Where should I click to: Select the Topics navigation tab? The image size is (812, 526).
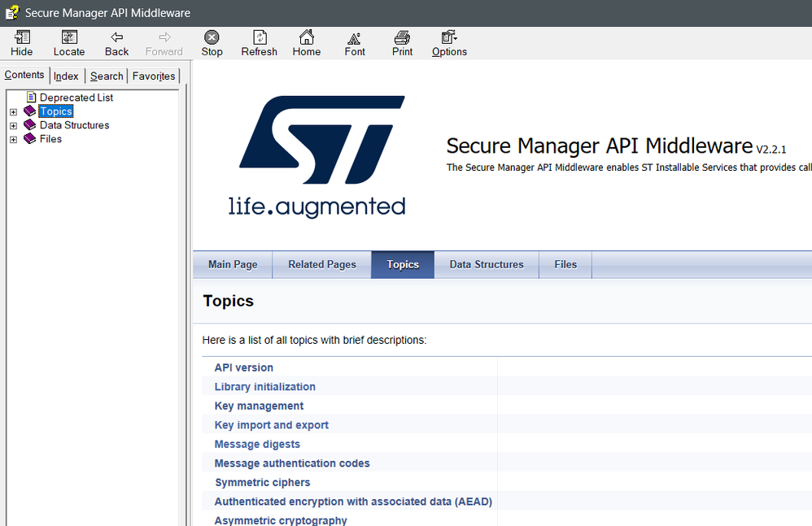pos(403,265)
